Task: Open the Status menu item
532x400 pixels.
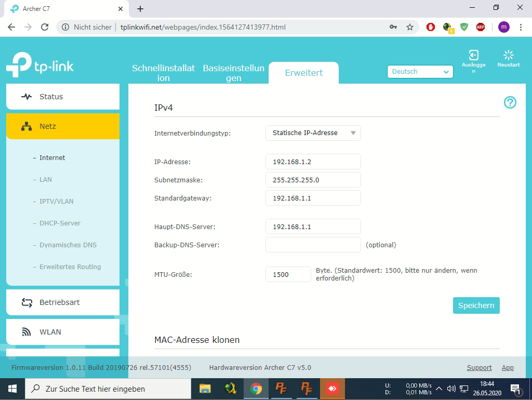Action: [63, 97]
